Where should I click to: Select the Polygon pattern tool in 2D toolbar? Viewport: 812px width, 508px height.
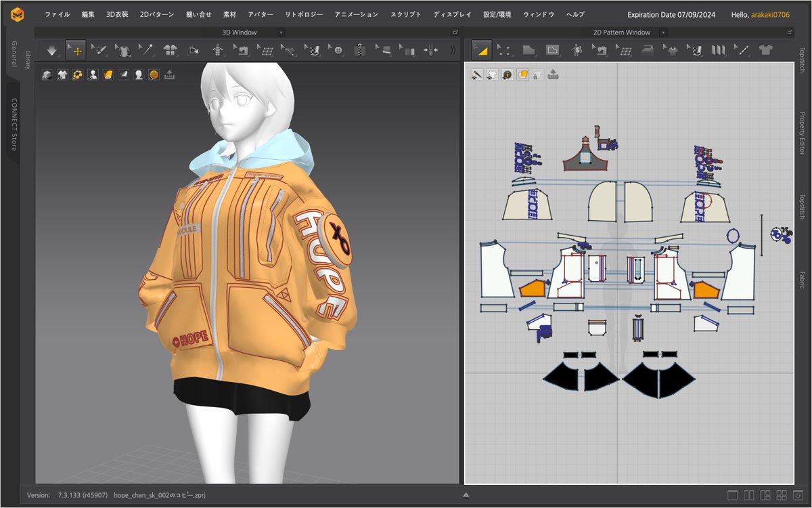pyautogui.click(x=528, y=49)
